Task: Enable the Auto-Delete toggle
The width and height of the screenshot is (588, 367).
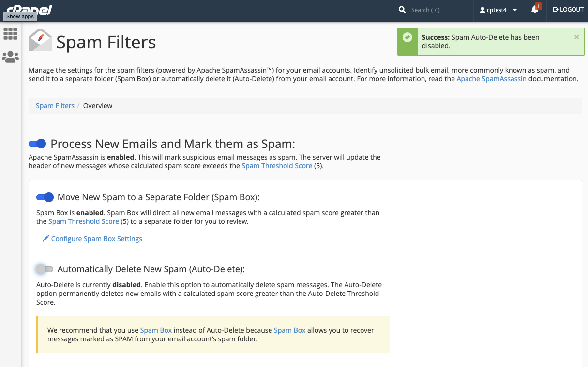Action: [45, 269]
